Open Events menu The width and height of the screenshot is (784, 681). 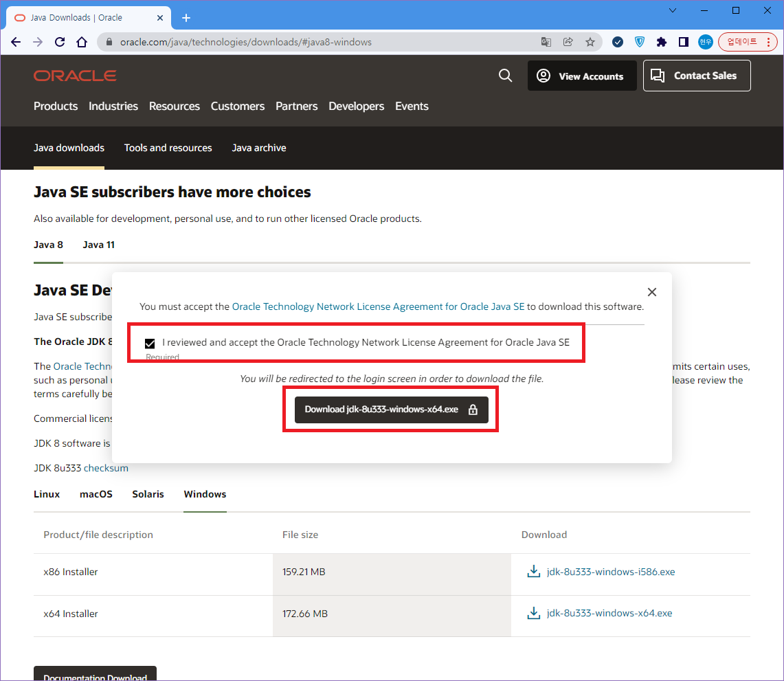click(412, 106)
